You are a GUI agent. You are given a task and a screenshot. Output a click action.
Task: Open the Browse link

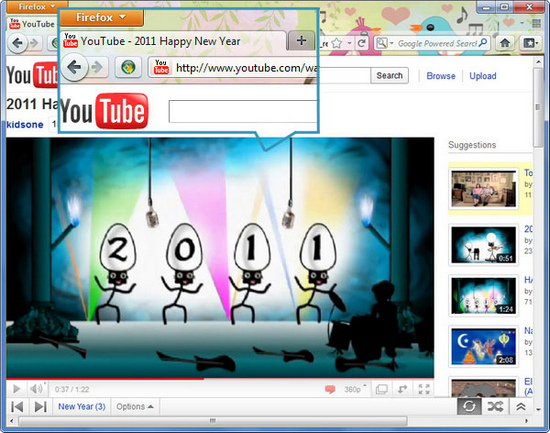point(441,76)
